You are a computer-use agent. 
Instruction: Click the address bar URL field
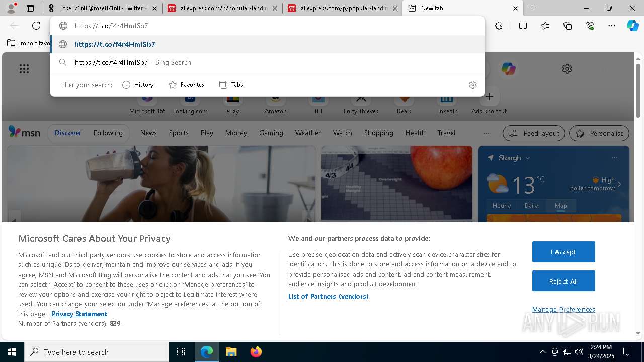pos(267,26)
